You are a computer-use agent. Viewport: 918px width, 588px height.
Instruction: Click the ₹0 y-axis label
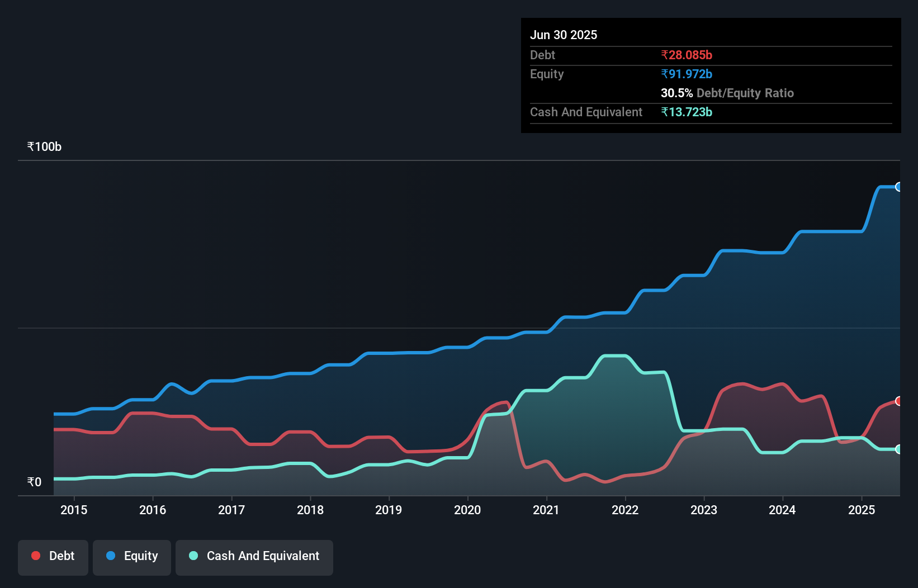click(34, 482)
